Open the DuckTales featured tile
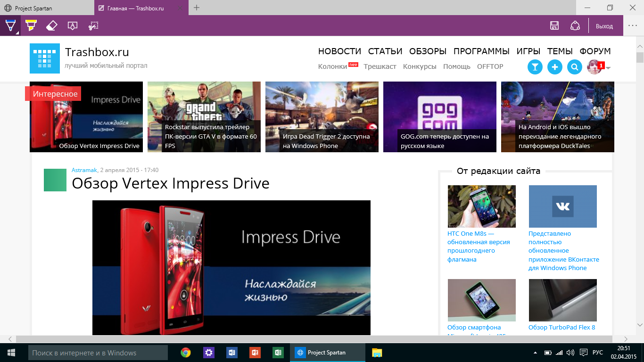Screen dimensions: 644x362 pyautogui.click(x=558, y=117)
